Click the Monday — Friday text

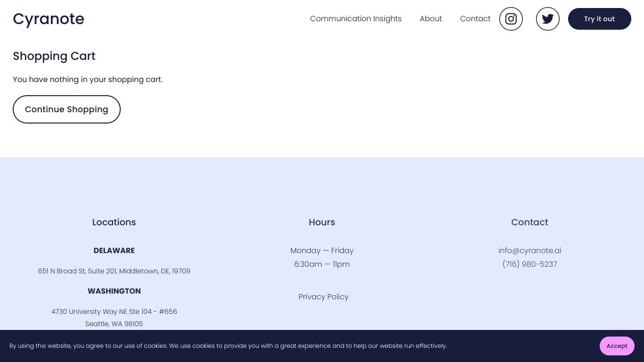tap(322, 250)
